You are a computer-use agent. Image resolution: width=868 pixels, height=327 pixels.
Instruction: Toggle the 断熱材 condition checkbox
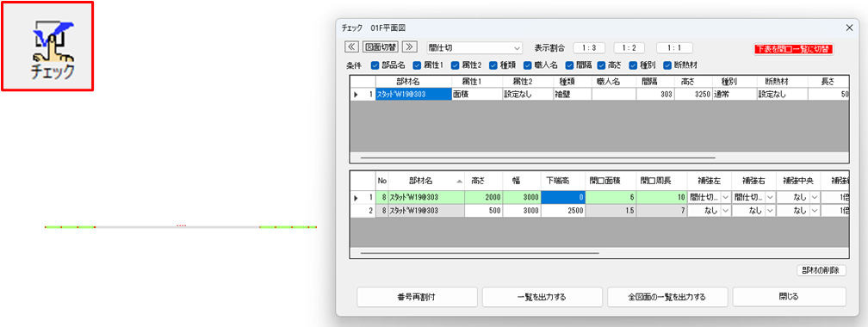[x=667, y=65]
